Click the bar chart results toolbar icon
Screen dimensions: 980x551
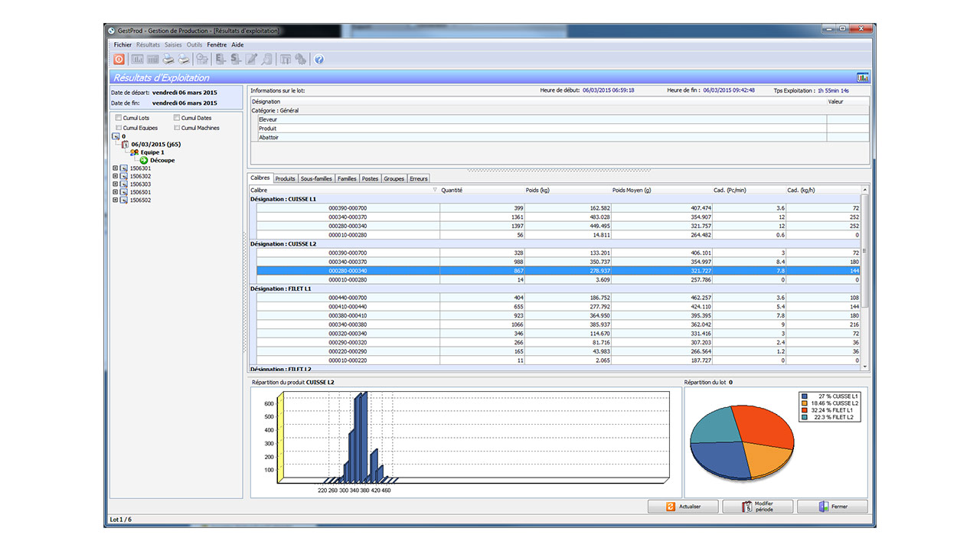click(x=137, y=59)
